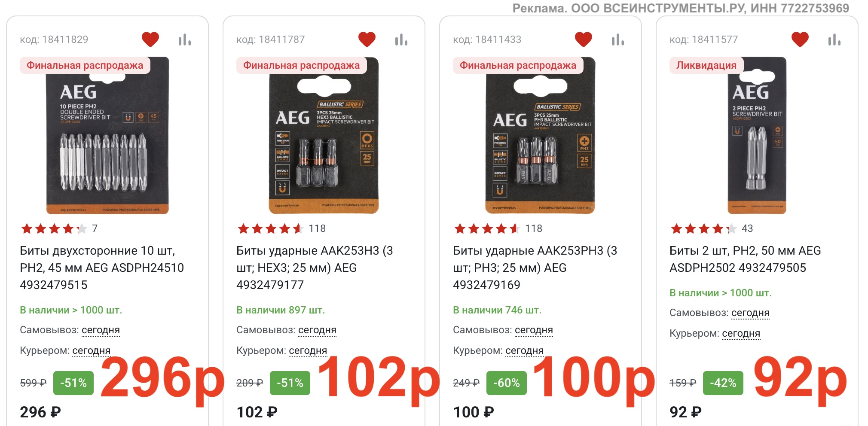Viewport: 868px width, 426px height.
Task: Open the AEG 10 piece PH2 bits image
Action: [x=107, y=135]
